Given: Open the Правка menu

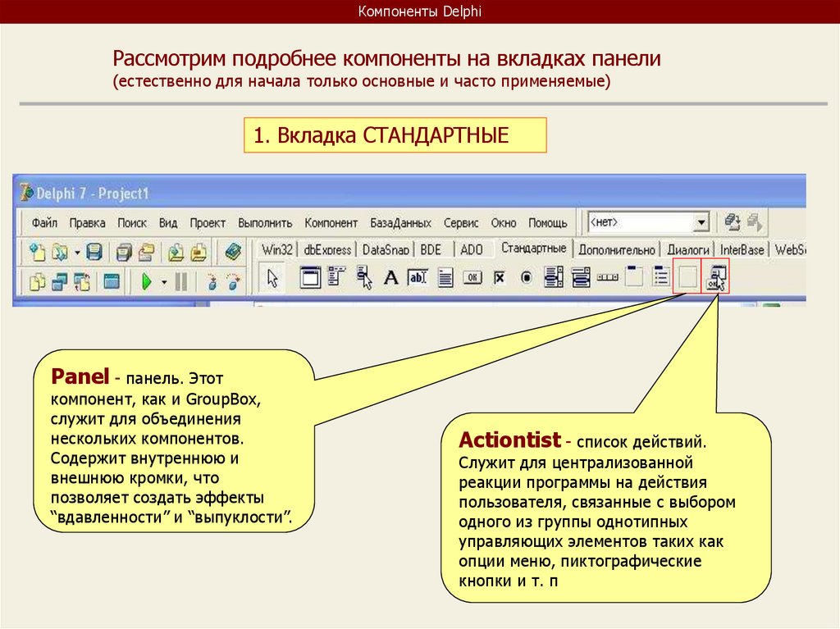Looking at the screenshot, I should 87,223.
